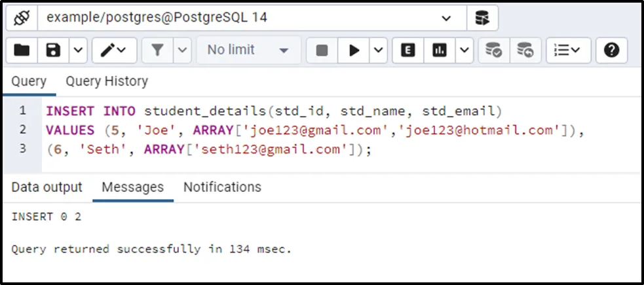644x285 pixels.
Task: Click line number 3 in editor gutter
Action: 22,149
